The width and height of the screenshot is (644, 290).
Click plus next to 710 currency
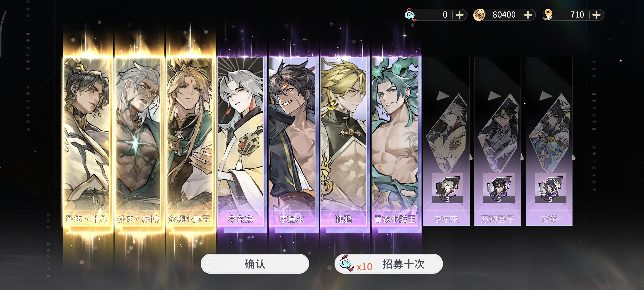click(x=596, y=15)
